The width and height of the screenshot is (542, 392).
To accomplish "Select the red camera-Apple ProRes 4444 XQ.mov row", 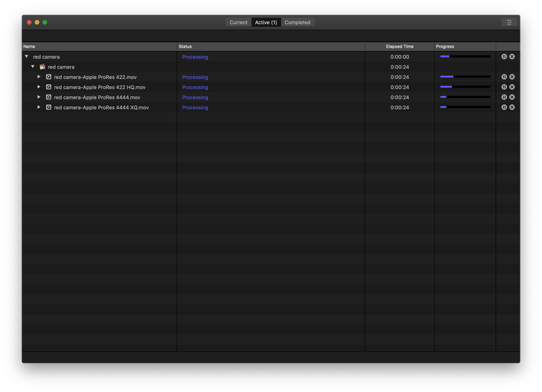I will (271, 107).
